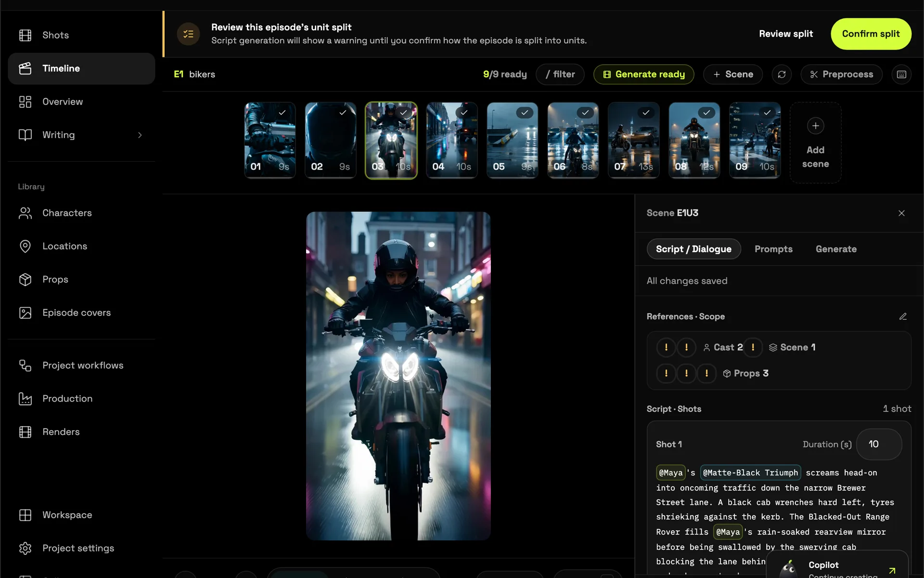Viewport: 924px width, 578px height.
Task: Click Review split link
Action: pyautogui.click(x=786, y=34)
